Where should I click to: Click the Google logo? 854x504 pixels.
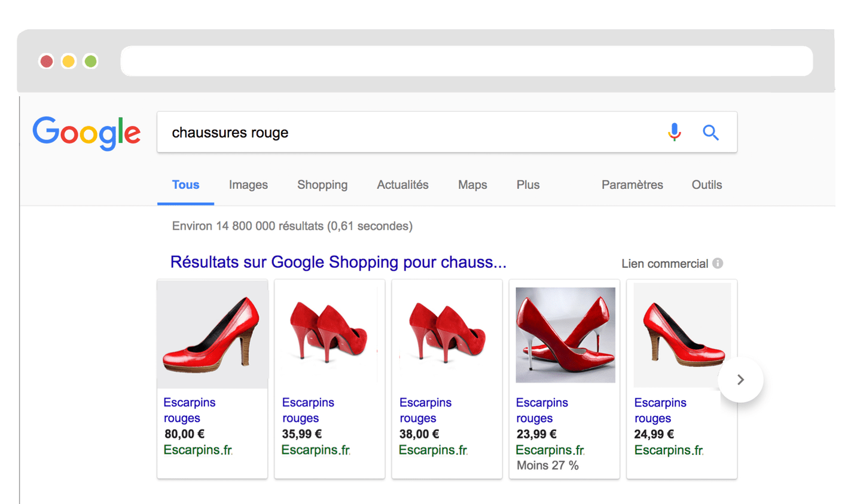pyautogui.click(x=86, y=133)
